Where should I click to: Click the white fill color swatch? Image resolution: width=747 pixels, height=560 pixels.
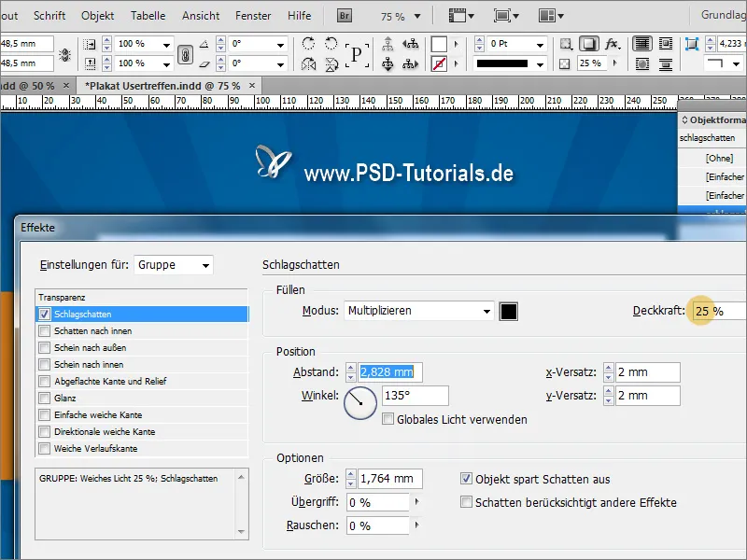(x=439, y=44)
